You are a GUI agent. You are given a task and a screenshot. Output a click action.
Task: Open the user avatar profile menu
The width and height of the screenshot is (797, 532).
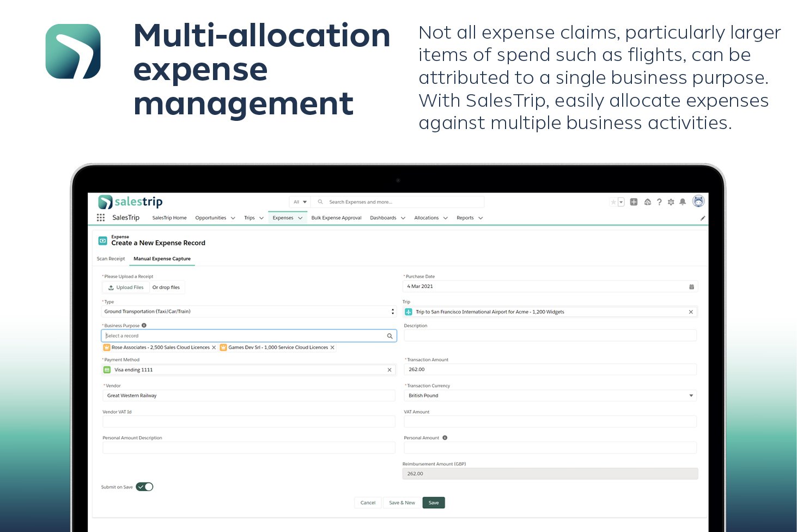coord(698,201)
